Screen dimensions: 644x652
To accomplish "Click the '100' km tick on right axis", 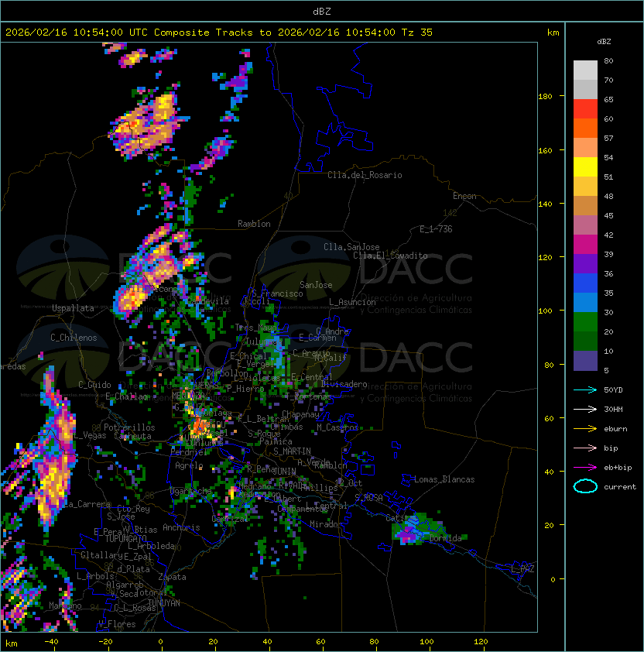I will tap(545, 311).
